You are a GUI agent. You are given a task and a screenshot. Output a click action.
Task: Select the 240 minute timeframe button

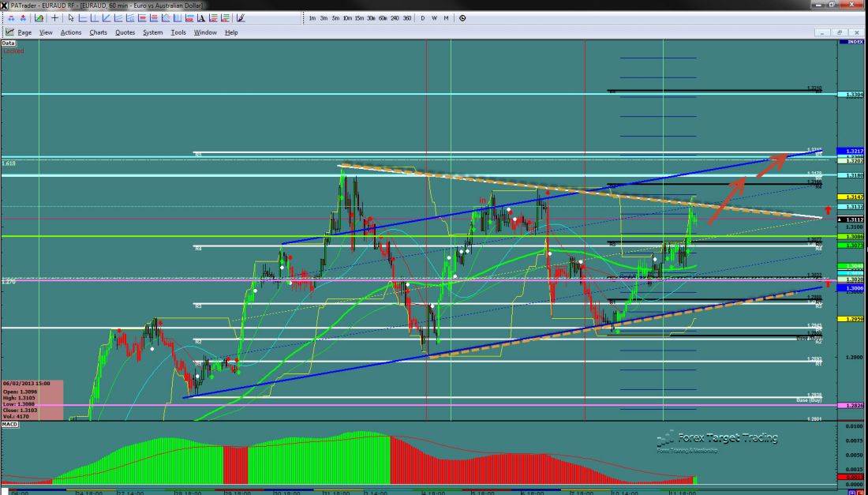point(395,17)
